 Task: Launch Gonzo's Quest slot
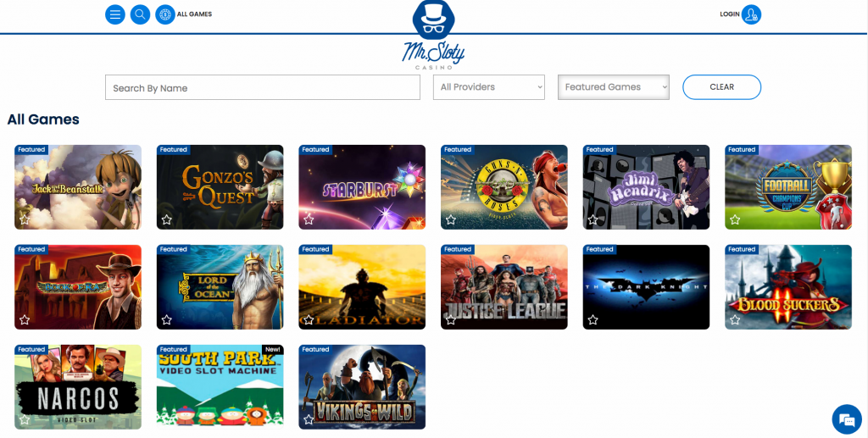(220, 187)
